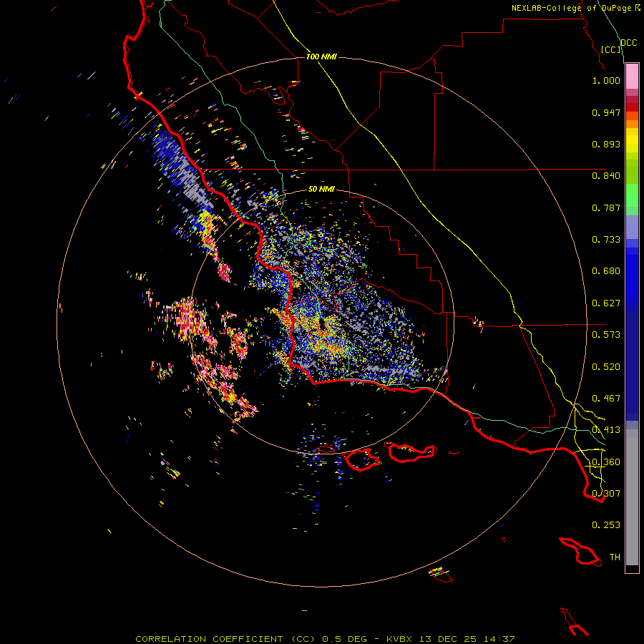The height and width of the screenshot is (644, 644).
Task: Select the 0.947 legend value
Action: click(606, 112)
